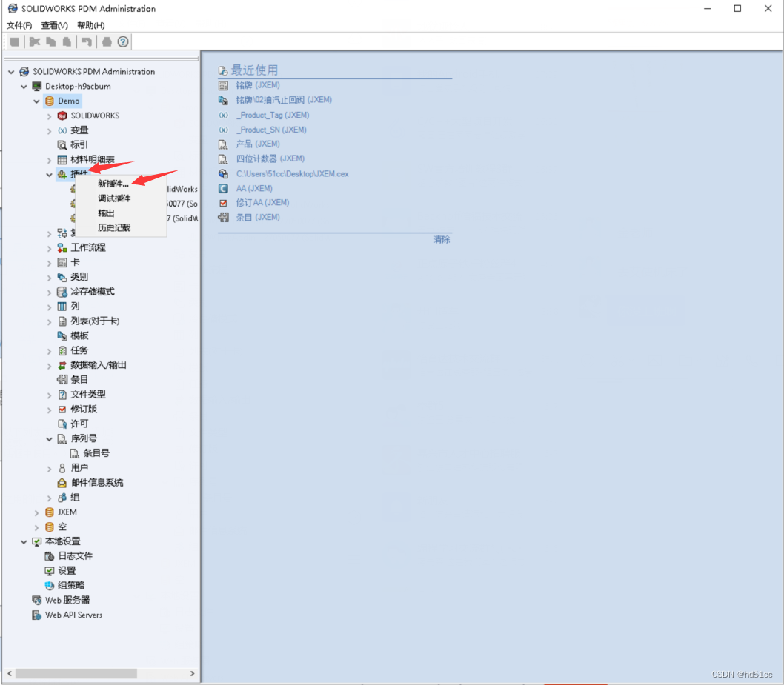784x685 pixels.
Task: Choose 输出 from the context menu
Action: [106, 213]
